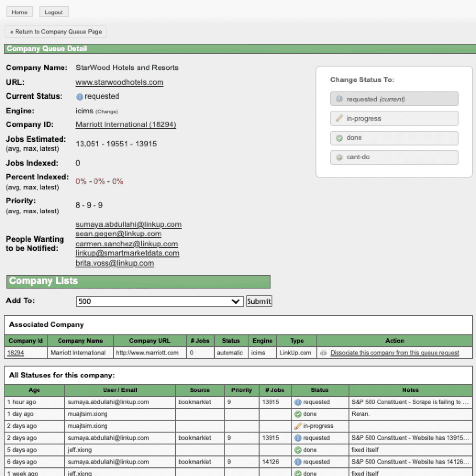Viewport: 476px width, 476px height.
Task: Click the icon on the requested (current) button
Action: [339, 99]
